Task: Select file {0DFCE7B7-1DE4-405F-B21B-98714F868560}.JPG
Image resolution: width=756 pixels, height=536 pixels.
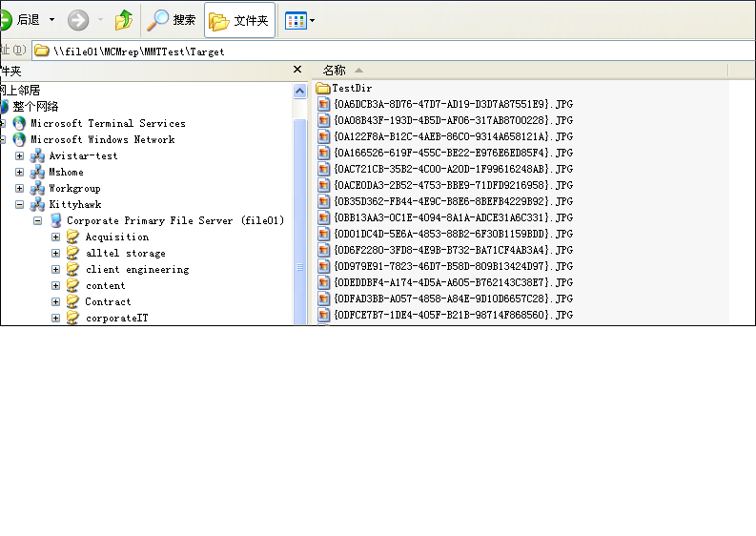Action: 453,315
